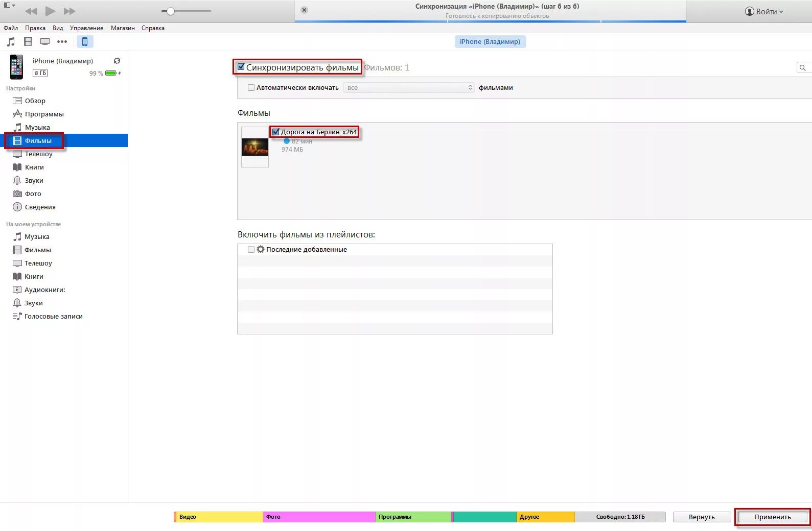Click the Другое segment of storage bar

click(546, 517)
